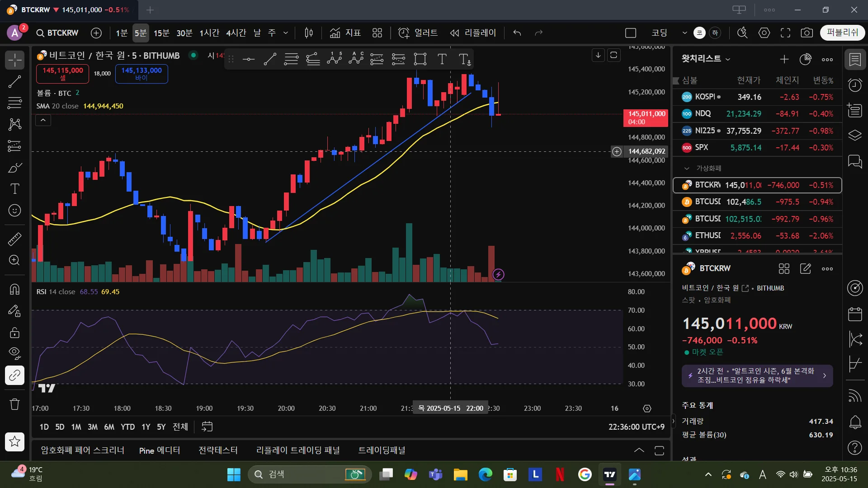Open the timeframe interval dropdown arrow
Screen dimensions: 868x488
click(x=286, y=33)
